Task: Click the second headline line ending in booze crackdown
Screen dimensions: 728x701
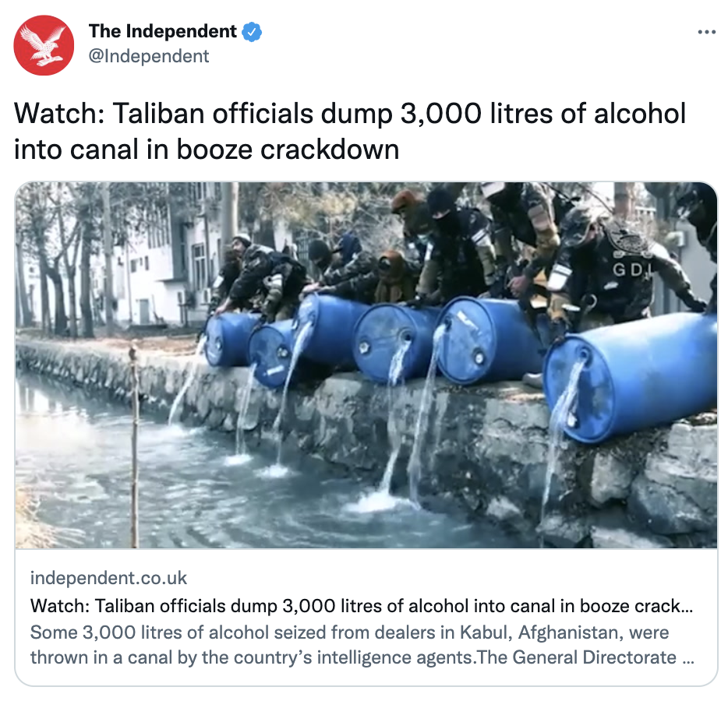Action: 207,150
